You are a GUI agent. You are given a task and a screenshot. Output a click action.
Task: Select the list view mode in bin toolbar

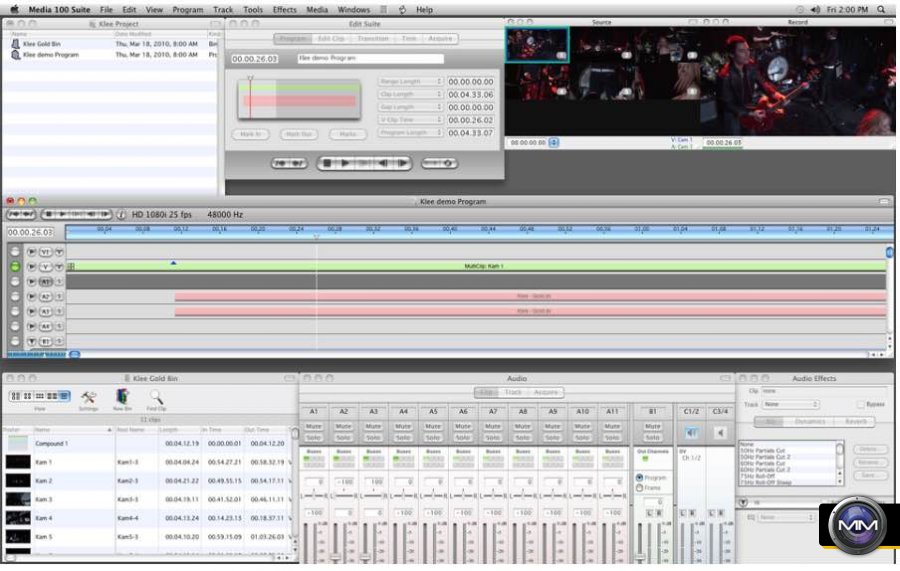click(64, 397)
